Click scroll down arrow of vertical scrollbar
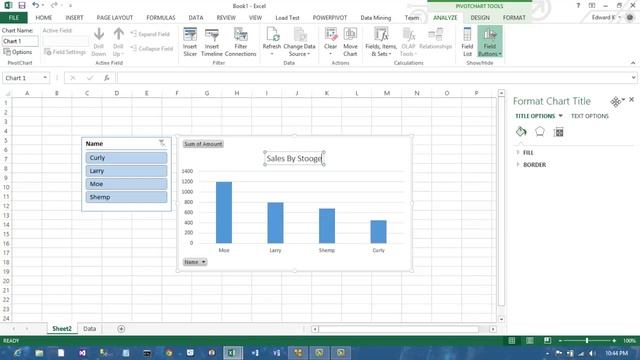The height and width of the screenshot is (360, 640). [x=501, y=319]
